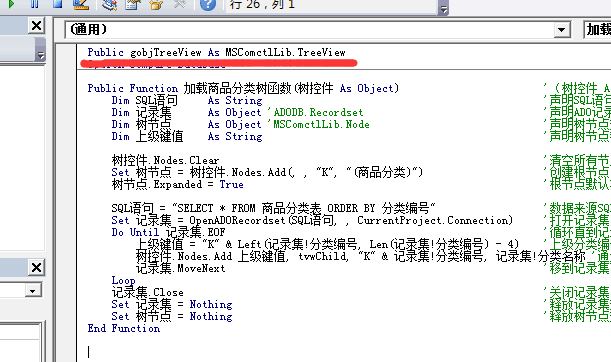
Task: Close the lower left properties panel
Action: click(37, 268)
